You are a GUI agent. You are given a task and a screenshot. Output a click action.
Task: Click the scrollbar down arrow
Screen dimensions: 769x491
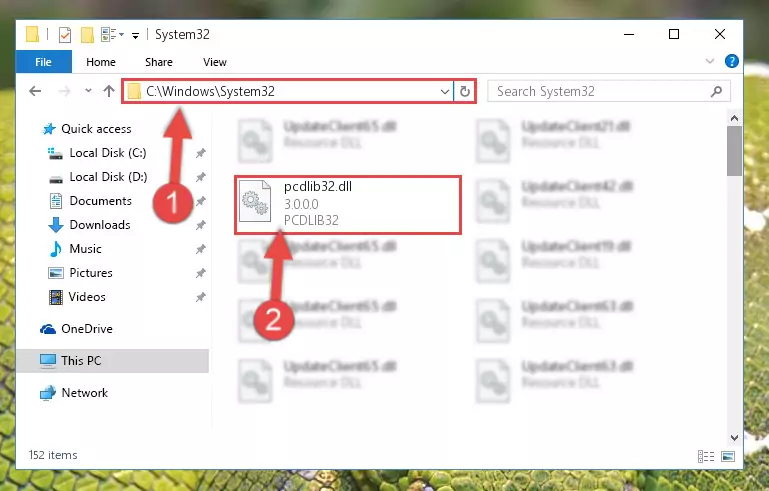click(734, 437)
